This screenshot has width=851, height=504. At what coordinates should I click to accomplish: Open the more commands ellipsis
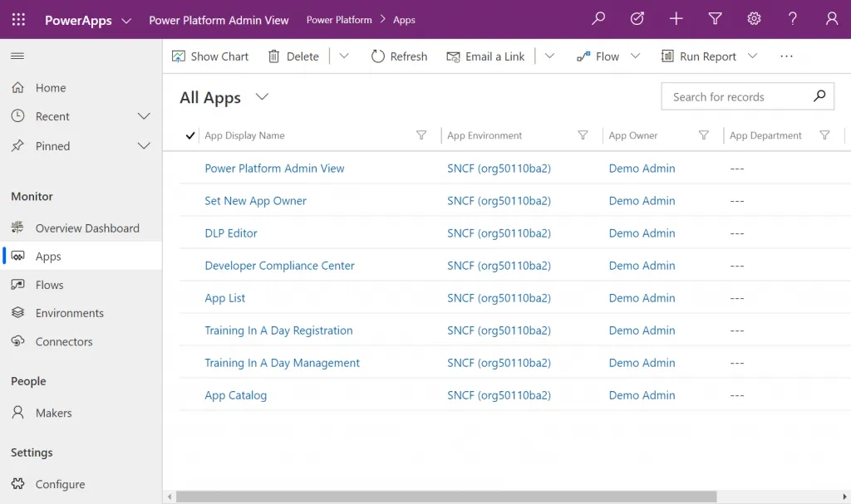point(786,56)
